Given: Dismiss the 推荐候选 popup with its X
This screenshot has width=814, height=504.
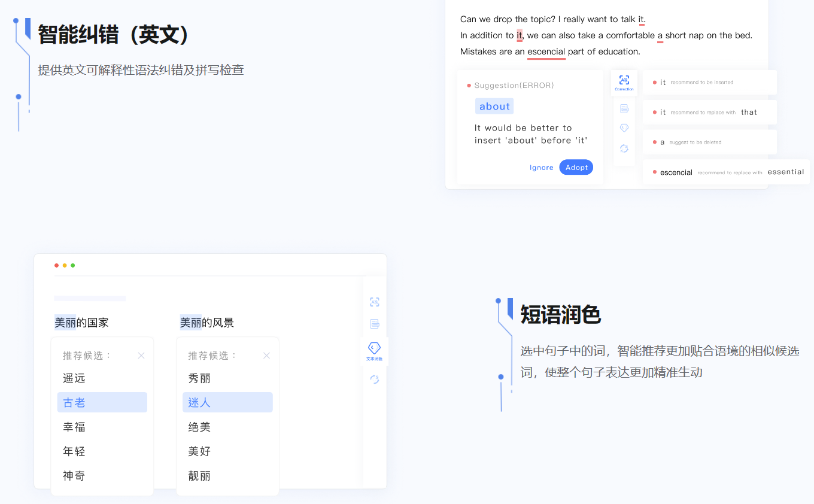Looking at the screenshot, I should [x=141, y=355].
